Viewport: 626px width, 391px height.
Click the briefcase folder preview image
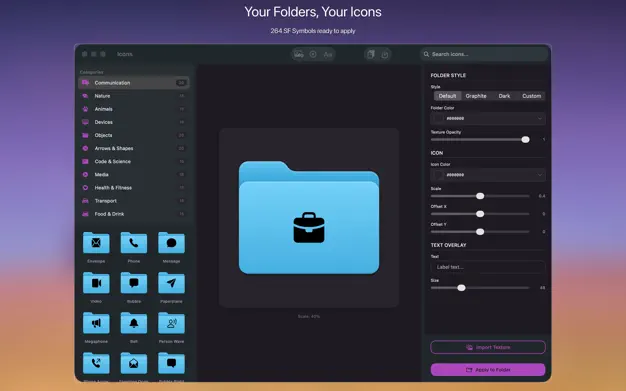309,218
